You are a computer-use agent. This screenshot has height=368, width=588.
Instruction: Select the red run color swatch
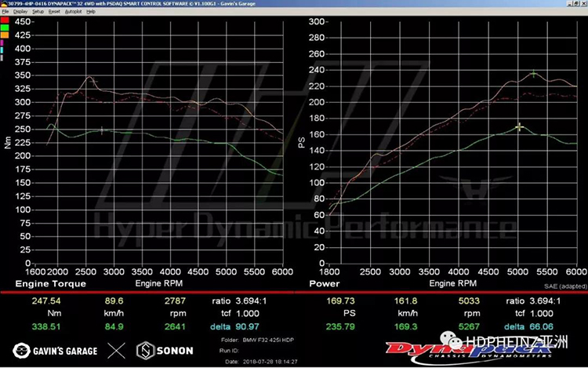pos(4,21)
